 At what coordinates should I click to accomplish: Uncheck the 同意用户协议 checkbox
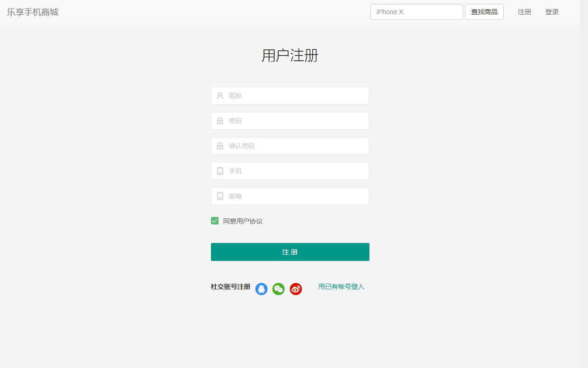coord(215,221)
